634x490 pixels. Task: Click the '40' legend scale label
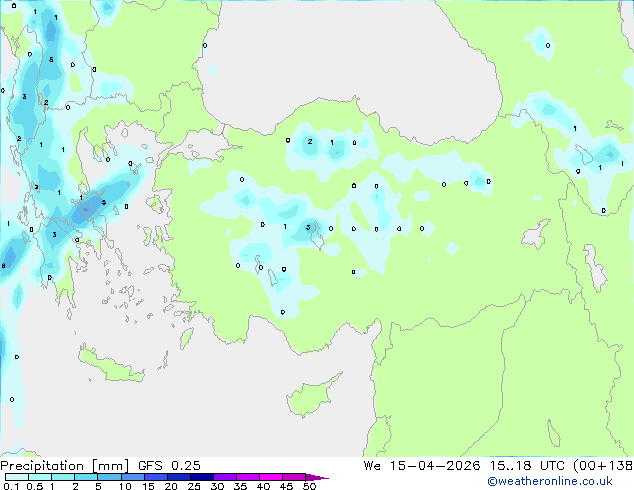[263, 486]
